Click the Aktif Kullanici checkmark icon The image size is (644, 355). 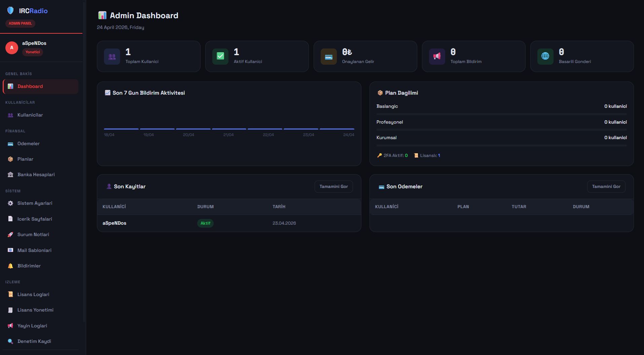click(220, 57)
